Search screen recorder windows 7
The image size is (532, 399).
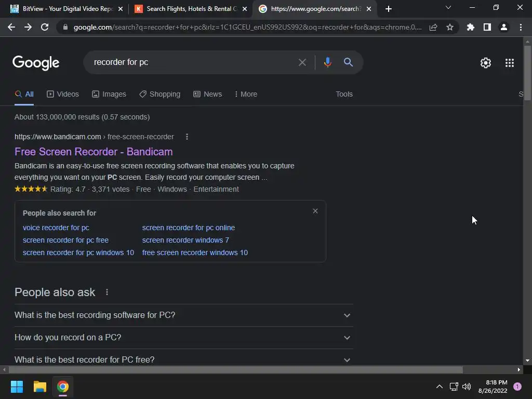pyautogui.click(x=185, y=240)
